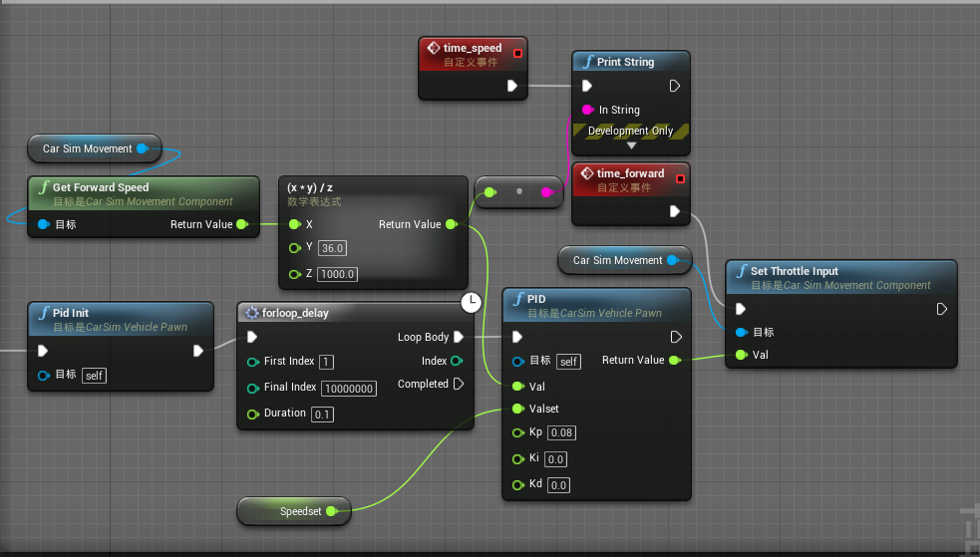Edit the Final Index value 10000000

pyautogui.click(x=349, y=389)
